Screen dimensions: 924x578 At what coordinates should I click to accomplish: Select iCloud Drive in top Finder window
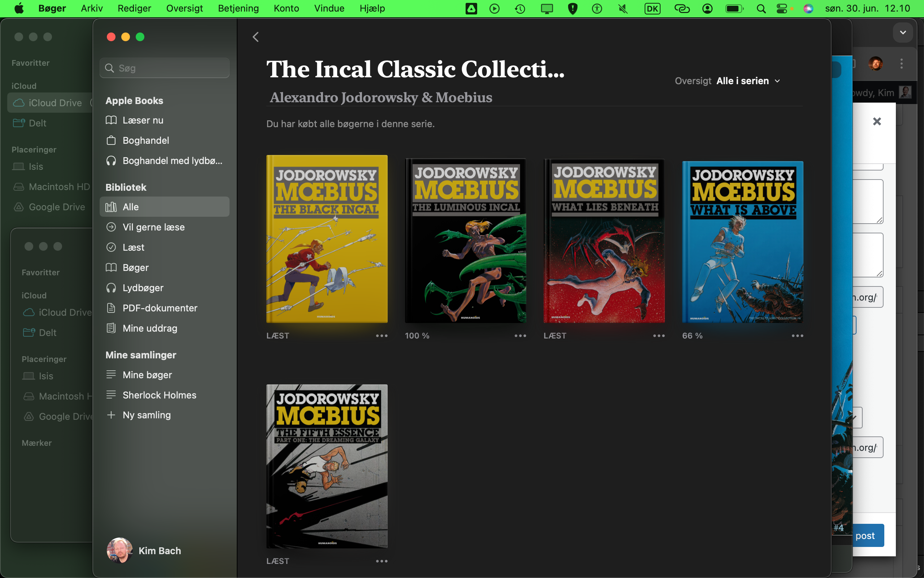[x=50, y=103]
